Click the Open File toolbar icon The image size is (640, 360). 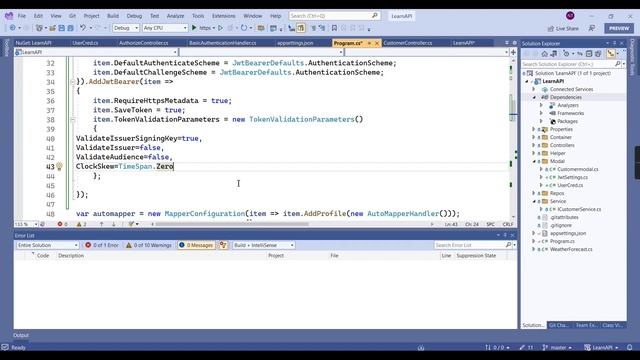[53, 28]
